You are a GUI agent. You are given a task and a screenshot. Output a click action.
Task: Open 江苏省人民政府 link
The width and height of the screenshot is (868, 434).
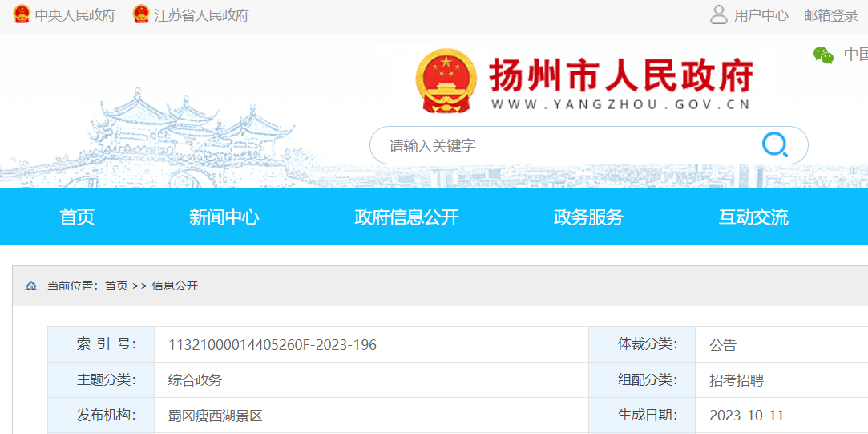(x=201, y=15)
